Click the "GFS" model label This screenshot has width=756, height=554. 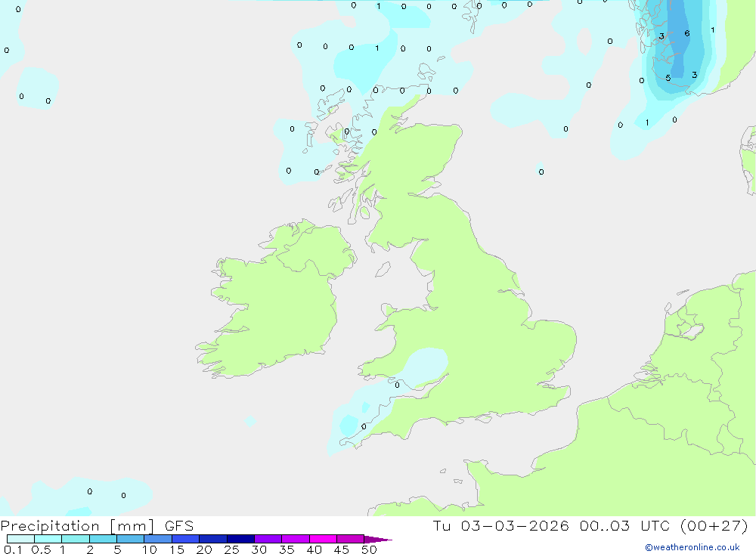tap(179, 526)
